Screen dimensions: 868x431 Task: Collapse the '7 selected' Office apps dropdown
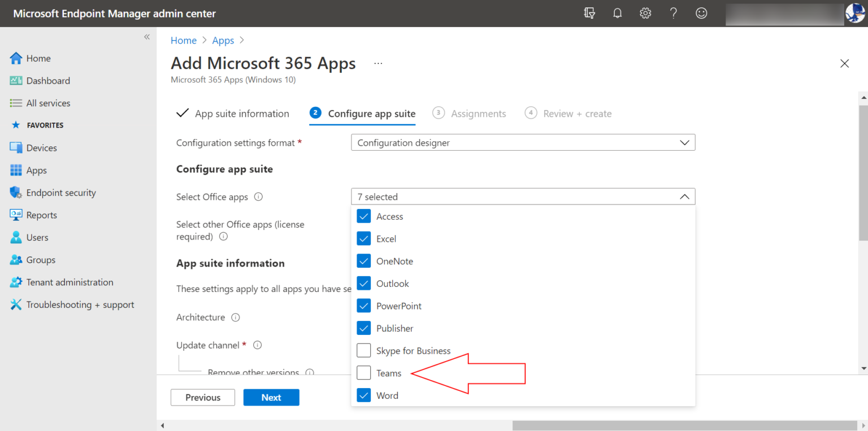(684, 196)
